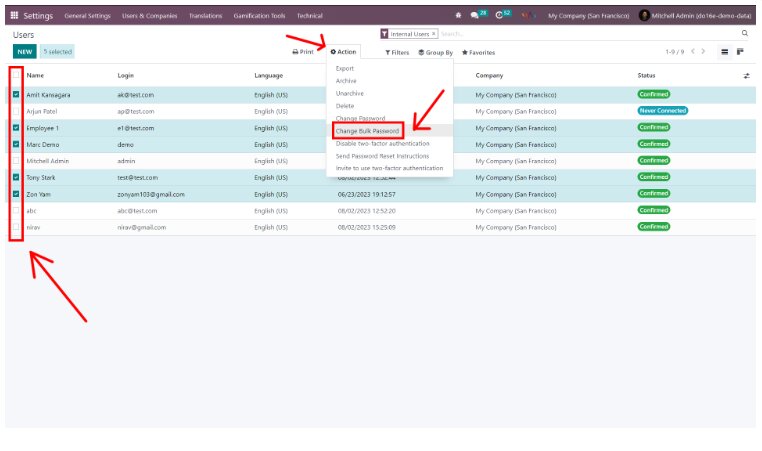Click the search magnifier icon
Viewport: 762px width, 451px height.
tap(744, 34)
